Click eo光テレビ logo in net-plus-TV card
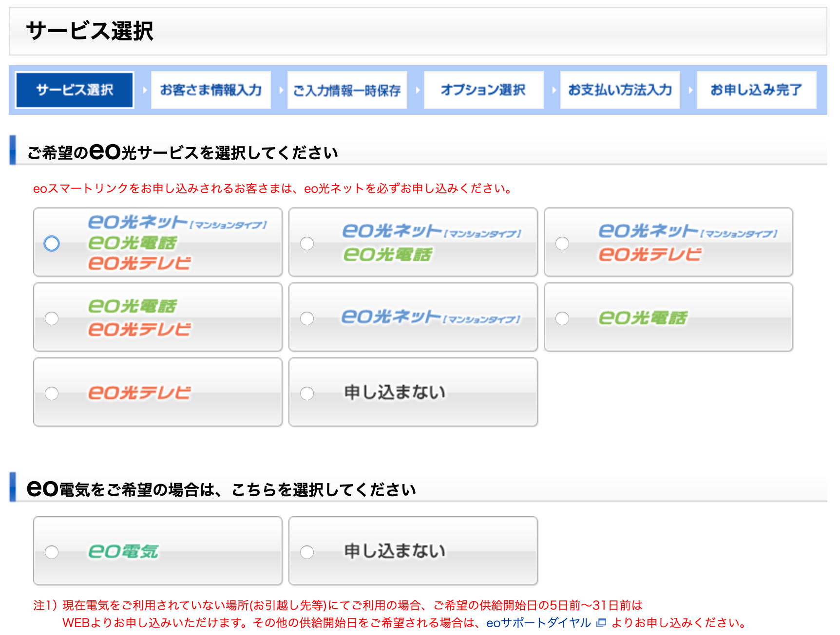Screen dimensions: 840x635 (x=650, y=254)
